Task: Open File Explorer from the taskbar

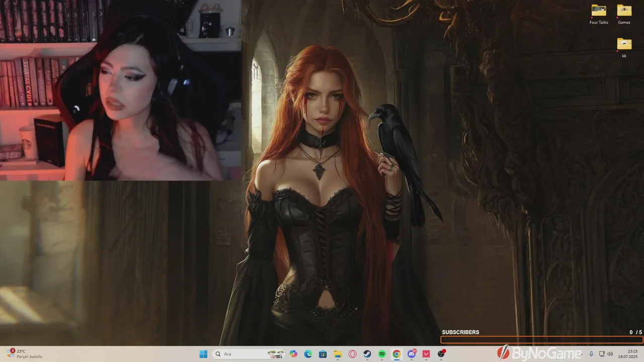Action: (338, 354)
